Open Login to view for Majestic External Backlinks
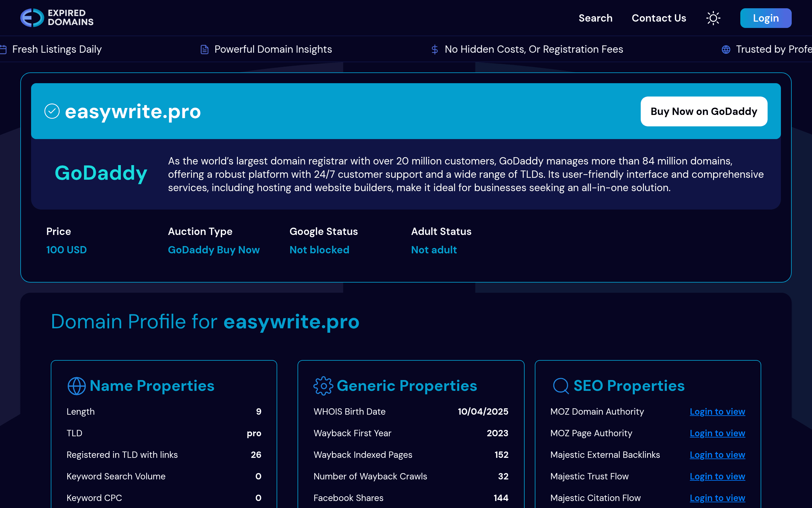812x508 pixels. click(x=717, y=455)
